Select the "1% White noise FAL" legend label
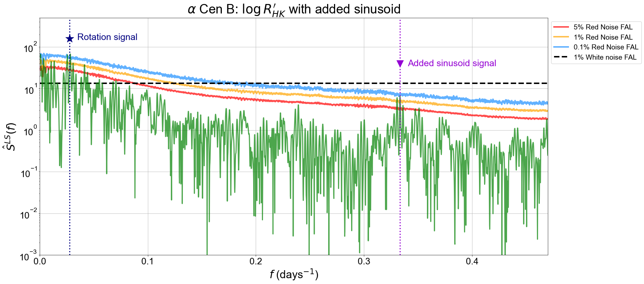644x284 pixels. tap(605, 57)
